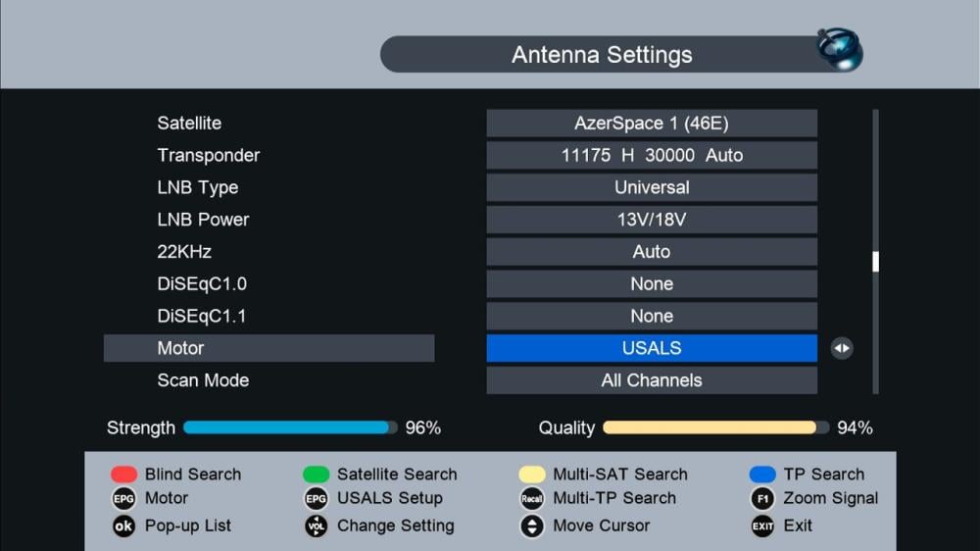Toggle the 22KHz Auto setting
The width and height of the screenshot is (980, 551).
(x=652, y=252)
